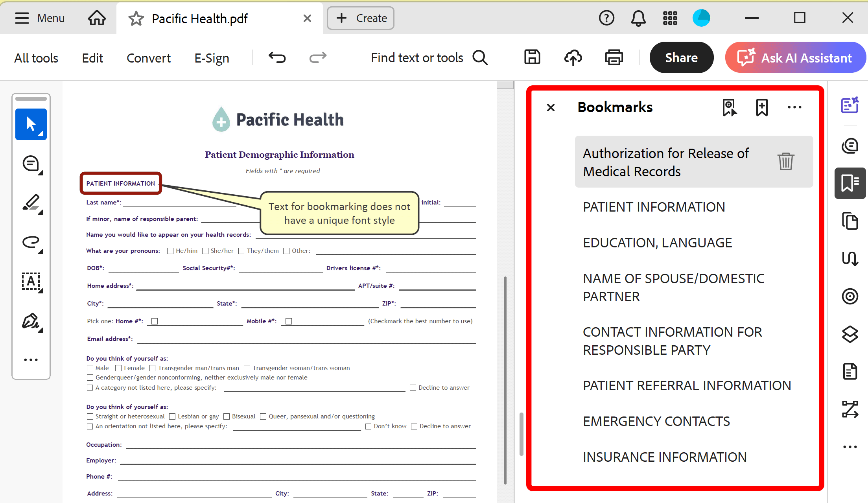The height and width of the screenshot is (503, 868).
Task: Open EDUCATION, LANGUAGE bookmark
Action: (657, 243)
